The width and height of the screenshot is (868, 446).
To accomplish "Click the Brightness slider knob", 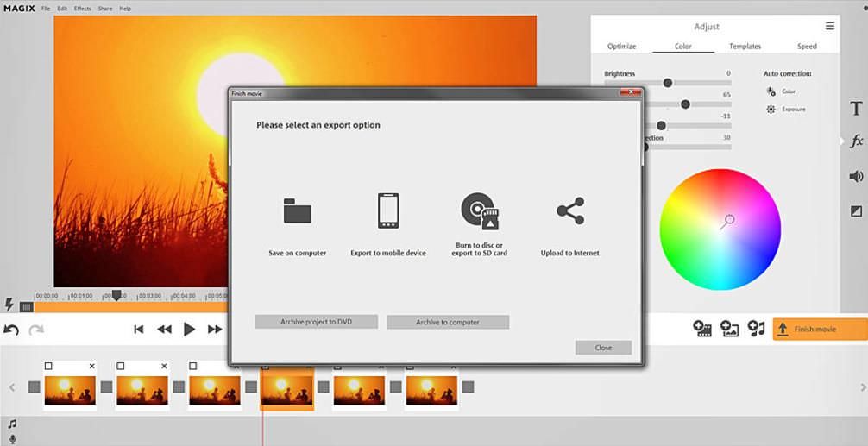I will click(668, 83).
